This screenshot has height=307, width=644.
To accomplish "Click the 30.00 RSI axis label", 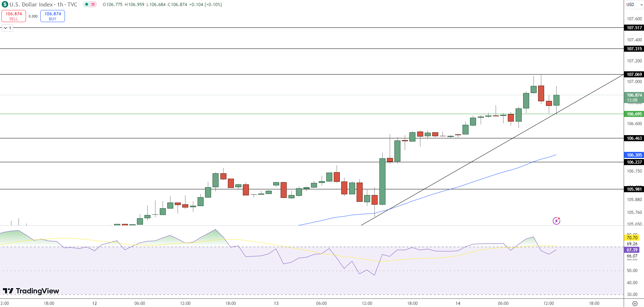I will pyautogui.click(x=632, y=295).
